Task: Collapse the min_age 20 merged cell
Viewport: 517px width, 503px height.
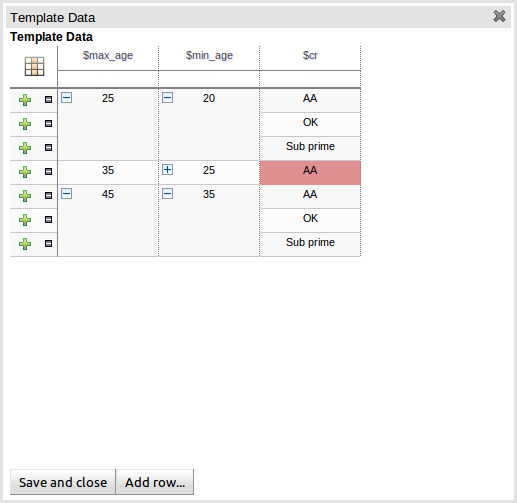Action: [x=167, y=98]
